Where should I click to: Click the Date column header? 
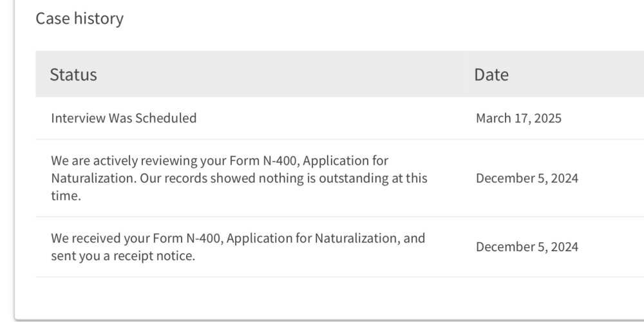tap(491, 75)
